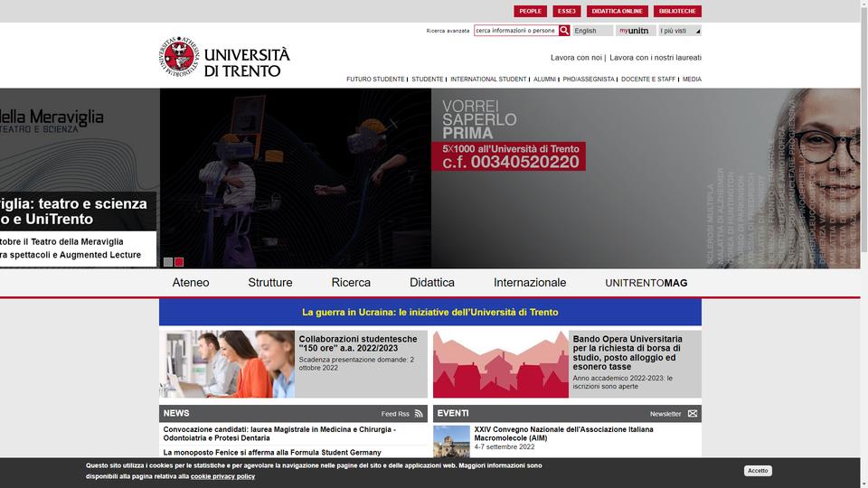Open the ESSE3 portal button
The height and width of the screenshot is (488, 868).
coord(566,11)
